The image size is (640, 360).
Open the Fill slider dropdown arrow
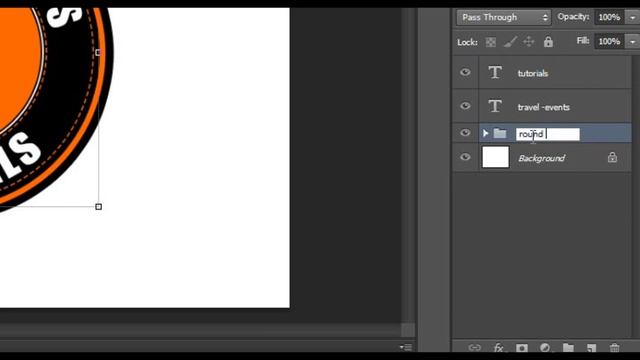tap(632, 42)
